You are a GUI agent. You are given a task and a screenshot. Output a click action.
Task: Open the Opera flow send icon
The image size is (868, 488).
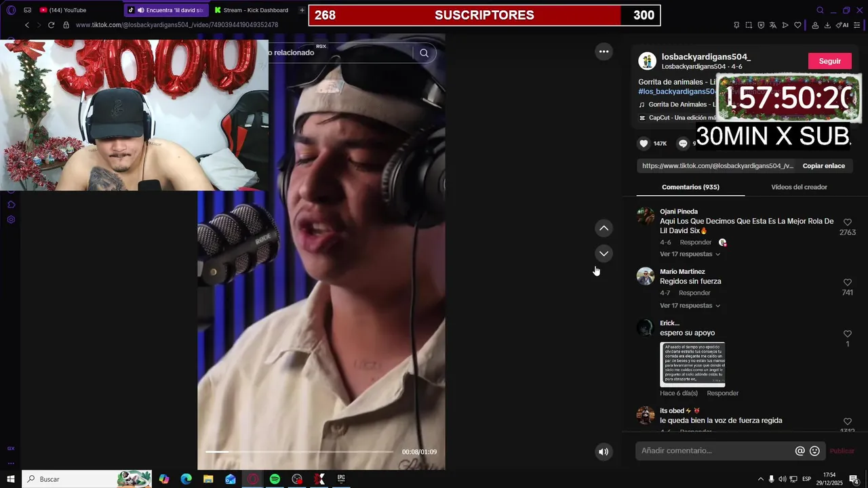(x=785, y=25)
